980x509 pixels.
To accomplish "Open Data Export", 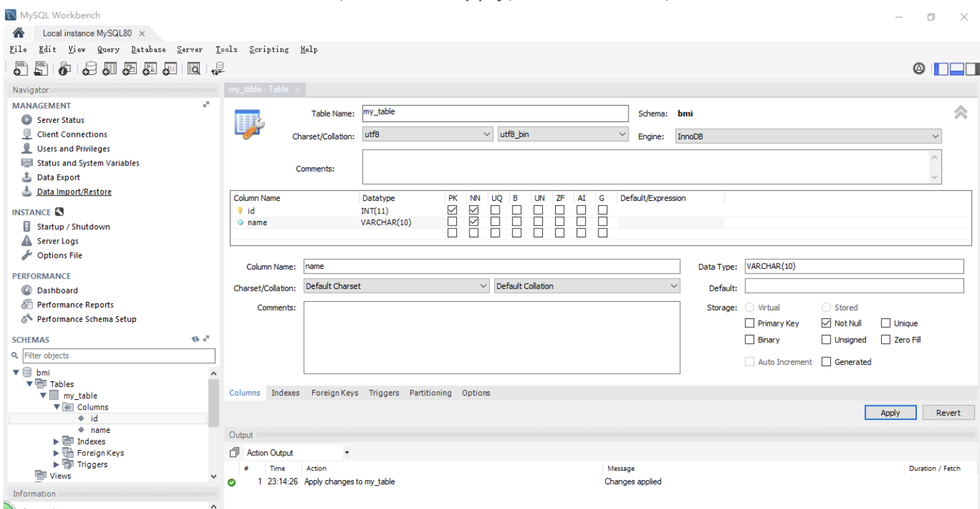I will pyautogui.click(x=58, y=178).
